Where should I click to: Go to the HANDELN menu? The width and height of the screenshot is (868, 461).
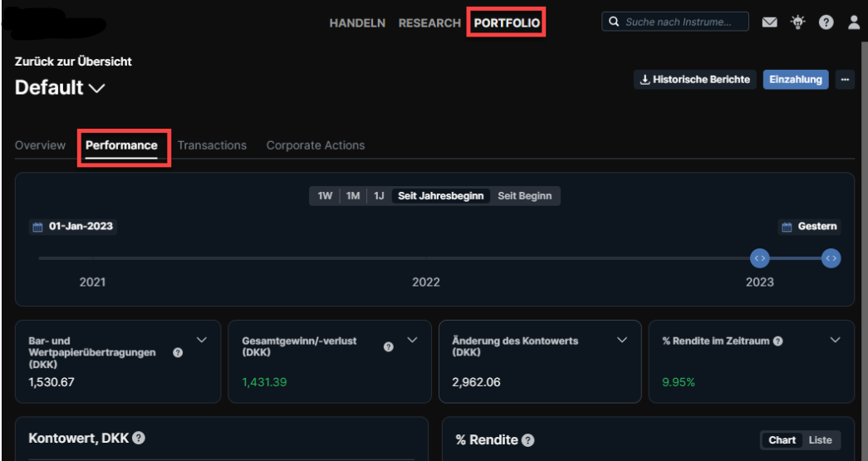pos(357,23)
